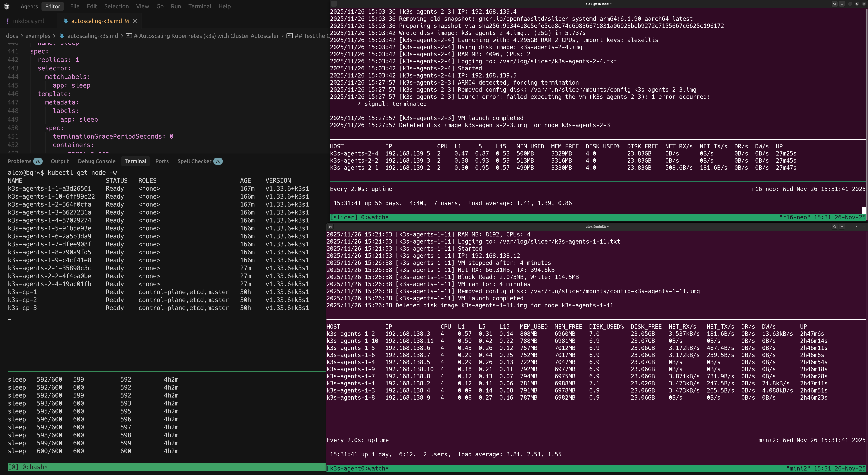Expand the docs breadcrumb folder
868x475 pixels.
point(12,36)
